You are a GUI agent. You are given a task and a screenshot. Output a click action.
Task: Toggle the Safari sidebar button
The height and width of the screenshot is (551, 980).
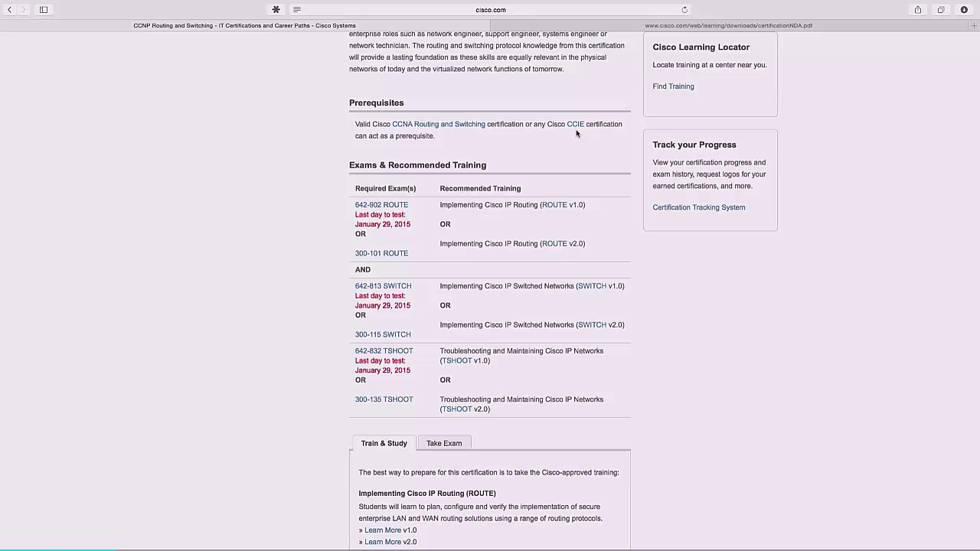tap(44, 10)
